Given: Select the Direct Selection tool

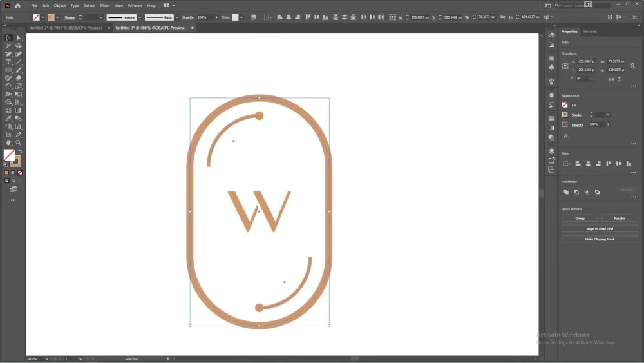Looking at the screenshot, I should click(x=19, y=38).
